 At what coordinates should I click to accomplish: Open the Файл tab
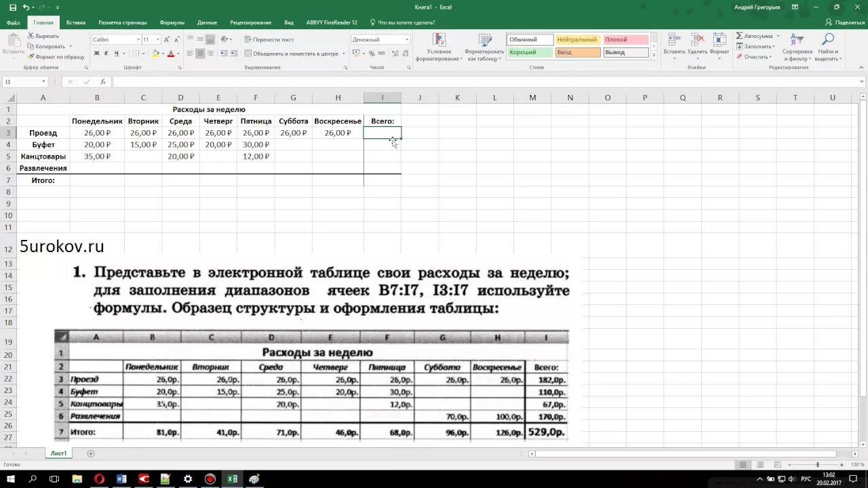pyautogui.click(x=14, y=22)
